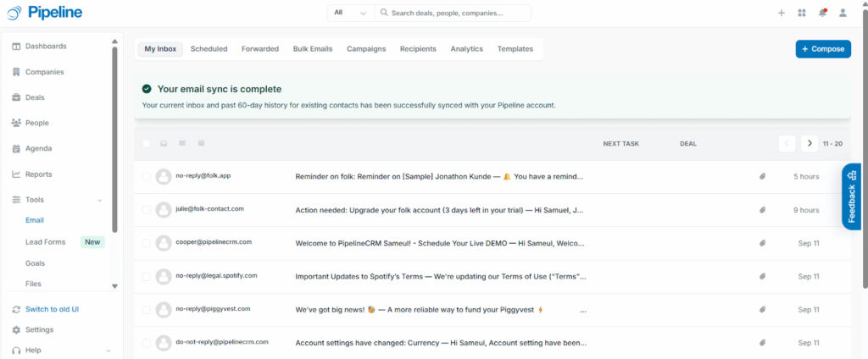Collapse the Tools sidebar section

point(100,200)
